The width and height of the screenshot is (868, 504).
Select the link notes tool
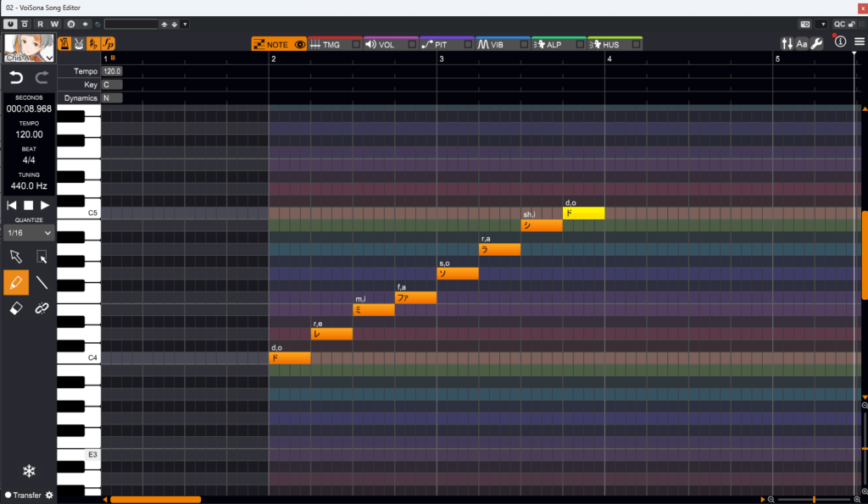[42, 308]
